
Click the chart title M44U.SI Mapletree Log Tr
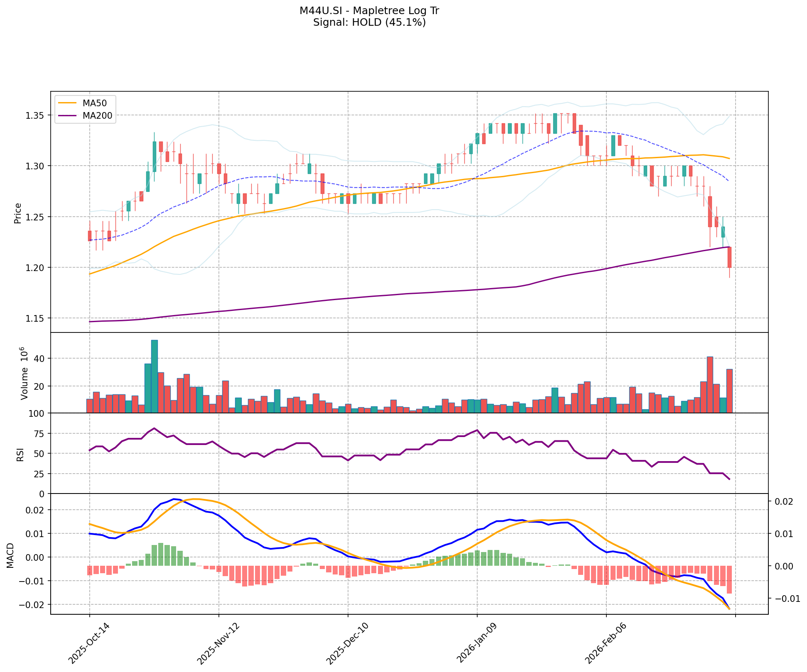[369, 11]
